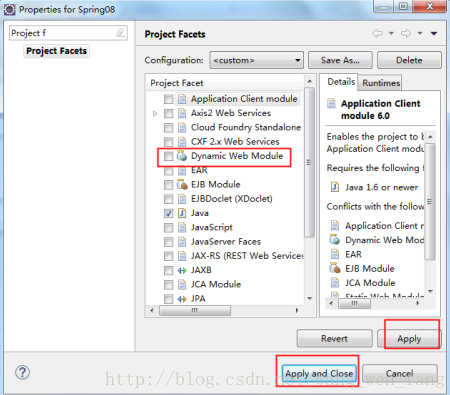Click Apply and Close

[319, 374]
